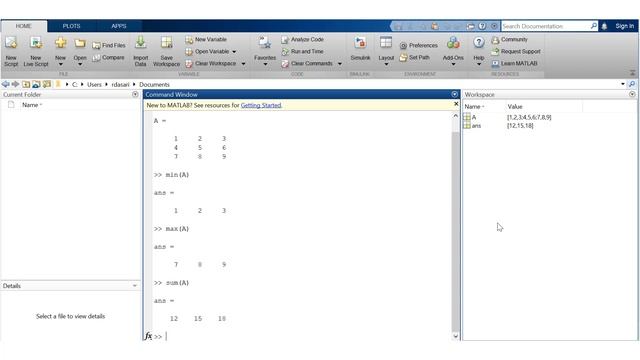Click Set Path
This screenshot has width=640, height=360.
click(x=415, y=58)
